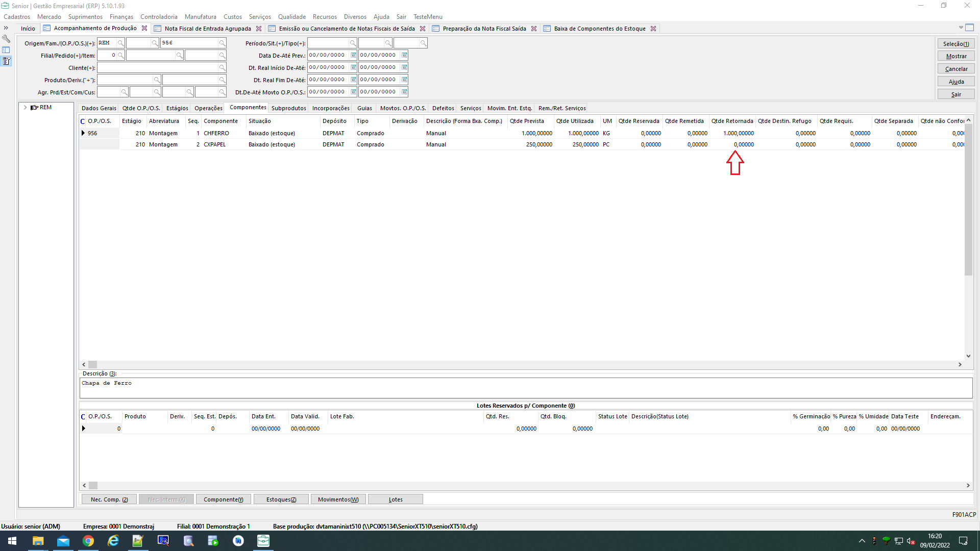This screenshot has width=980, height=551.
Task: Click the tabs dropdown arrow at top right
Action: (961, 28)
